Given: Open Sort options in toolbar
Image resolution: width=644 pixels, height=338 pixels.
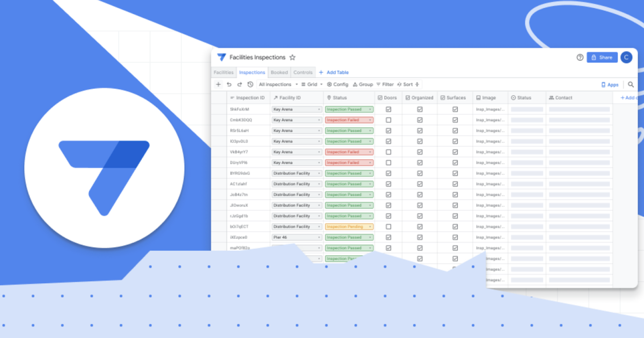Looking at the screenshot, I should pos(405,84).
